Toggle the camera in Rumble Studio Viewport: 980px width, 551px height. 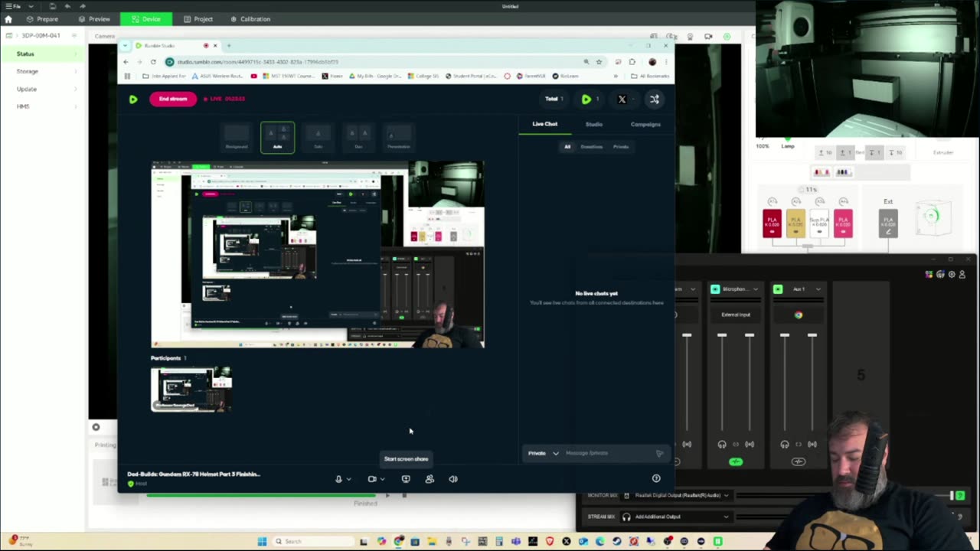click(x=372, y=479)
